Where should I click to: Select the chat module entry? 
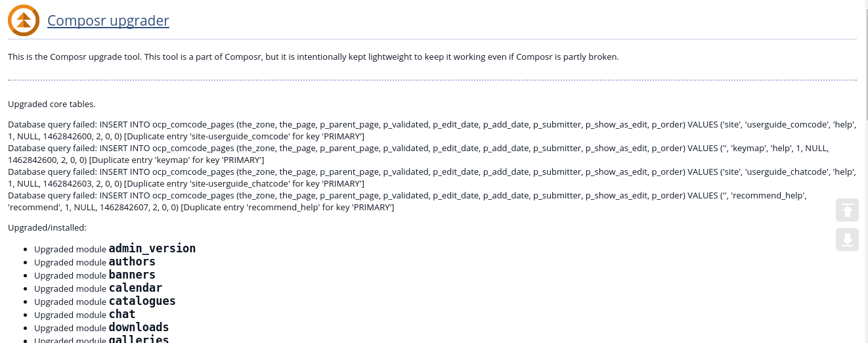pos(85,314)
